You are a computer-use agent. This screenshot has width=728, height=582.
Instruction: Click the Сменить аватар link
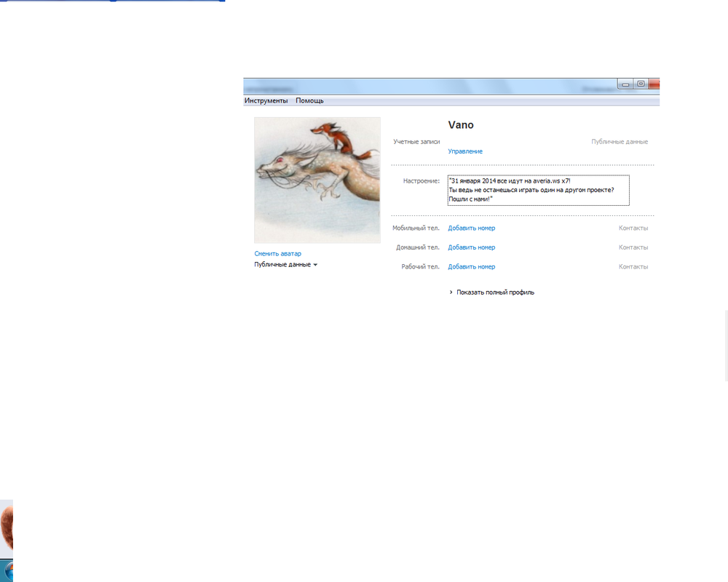(x=277, y=253)
